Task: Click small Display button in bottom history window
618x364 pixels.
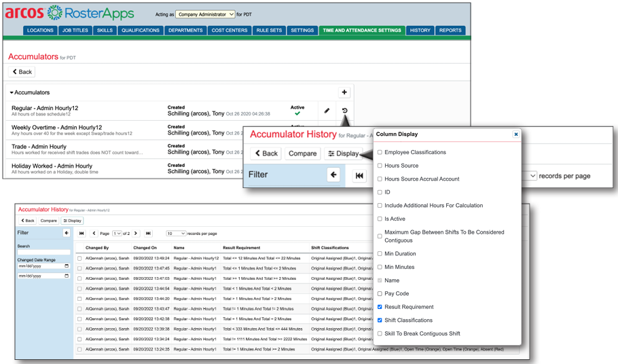Action: 72,221
